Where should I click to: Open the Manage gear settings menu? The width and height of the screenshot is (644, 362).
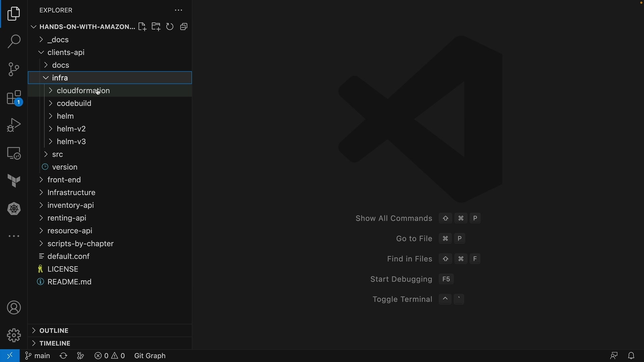[14, 335]
